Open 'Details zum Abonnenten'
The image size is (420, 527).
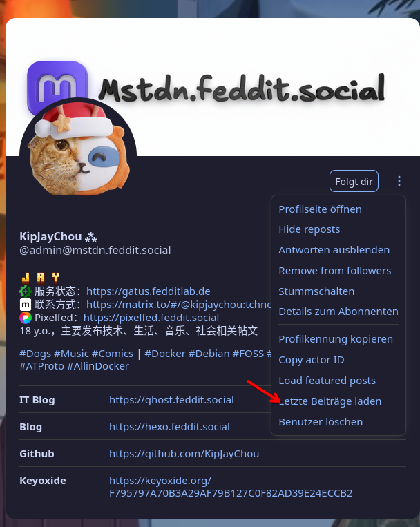click(338, 312)
